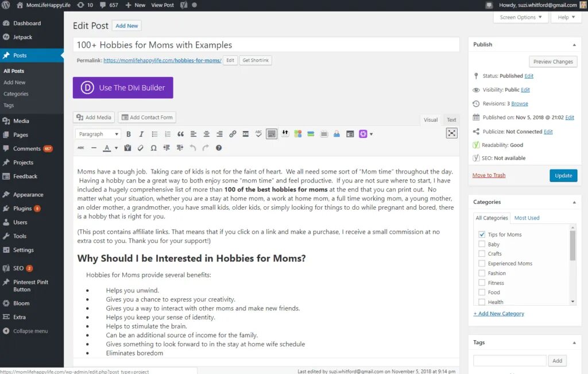Align text left
This screenshot has height=374, width=588.
tap(194, 134)
